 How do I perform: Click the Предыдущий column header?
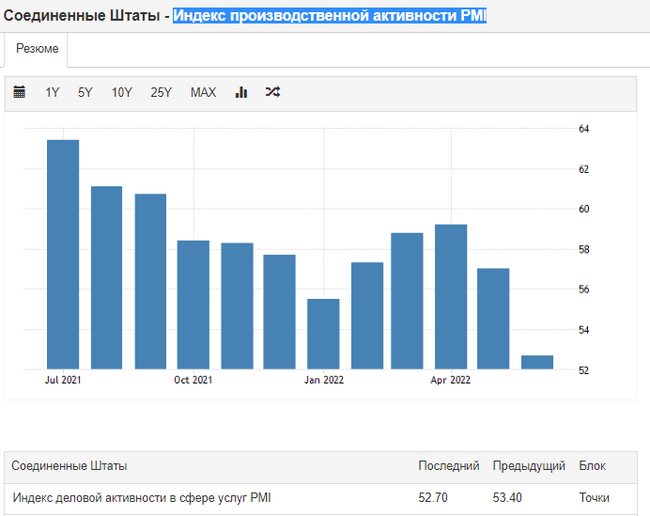(529, 466)
